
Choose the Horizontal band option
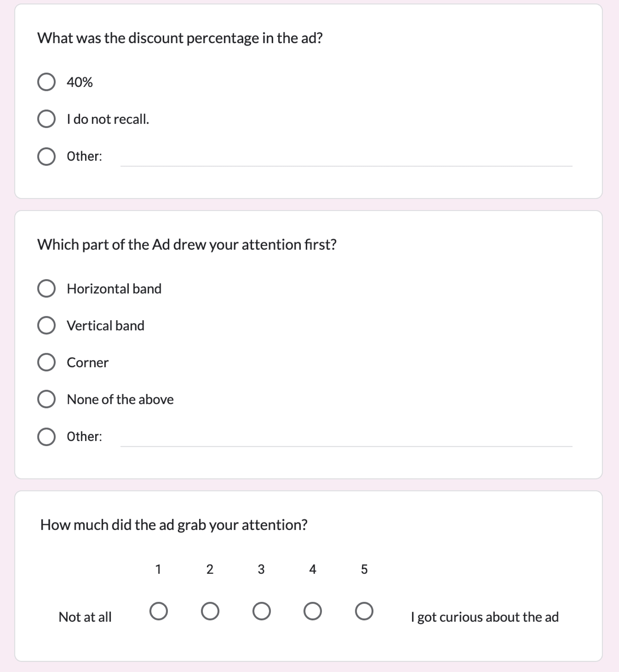(46, 289)
